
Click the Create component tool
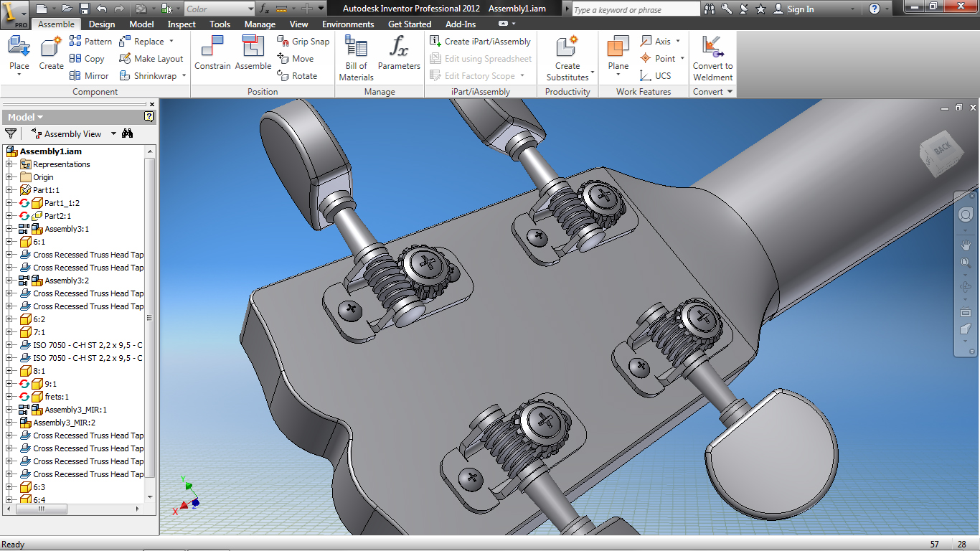[51, 54]
